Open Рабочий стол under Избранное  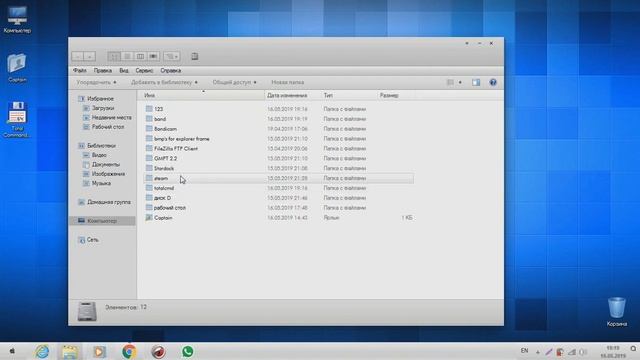[x=108, y=127]
